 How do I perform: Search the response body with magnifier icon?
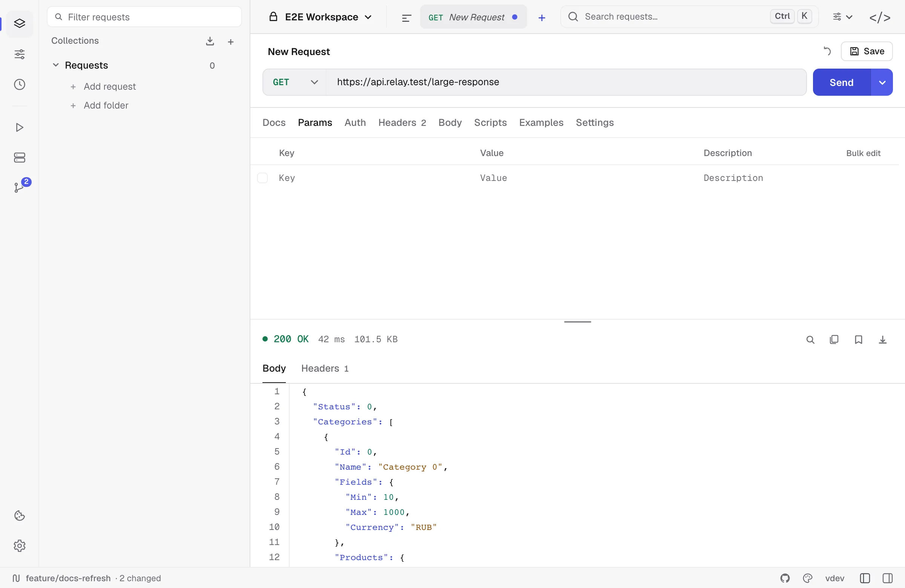(x=810, y=340)
